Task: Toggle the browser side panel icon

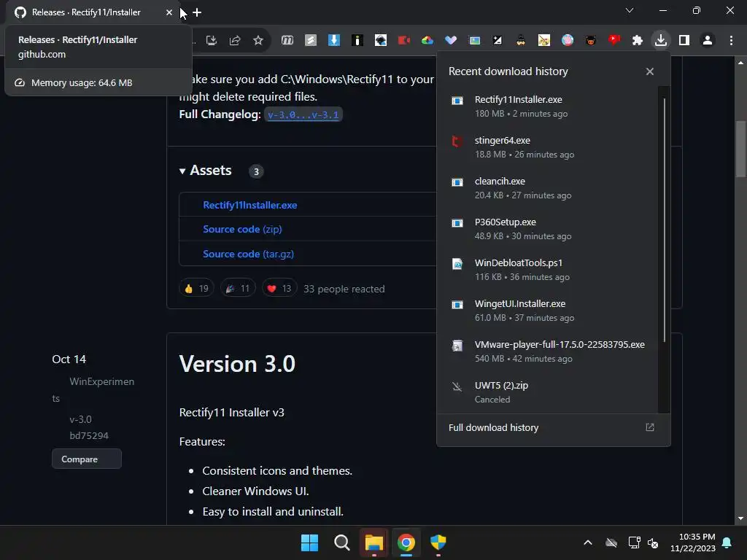Action: [684, 41]
